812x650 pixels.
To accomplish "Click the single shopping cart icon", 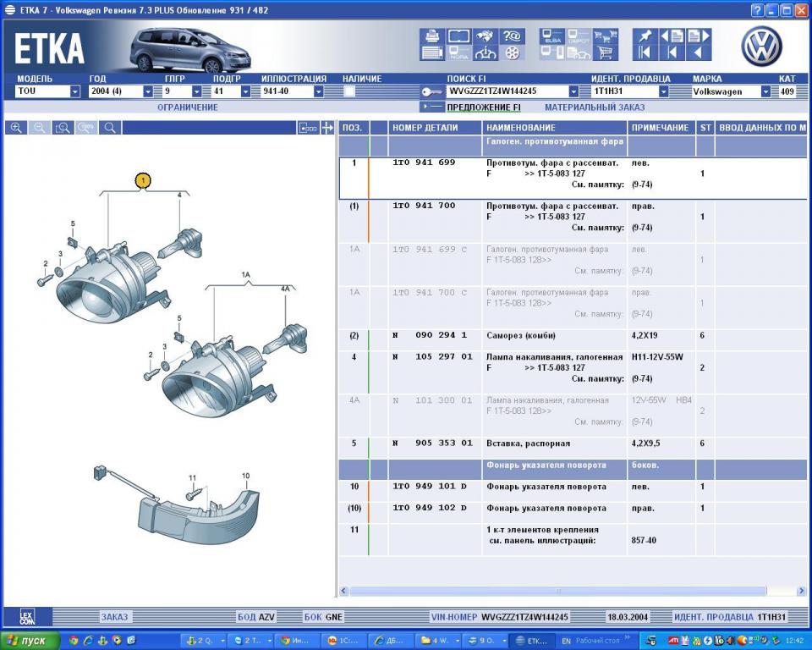I will [x=606, y=52].
